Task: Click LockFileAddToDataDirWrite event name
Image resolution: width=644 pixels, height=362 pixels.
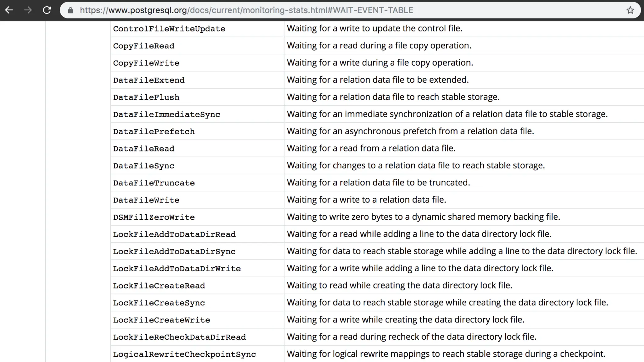Action: click(177, 269)
